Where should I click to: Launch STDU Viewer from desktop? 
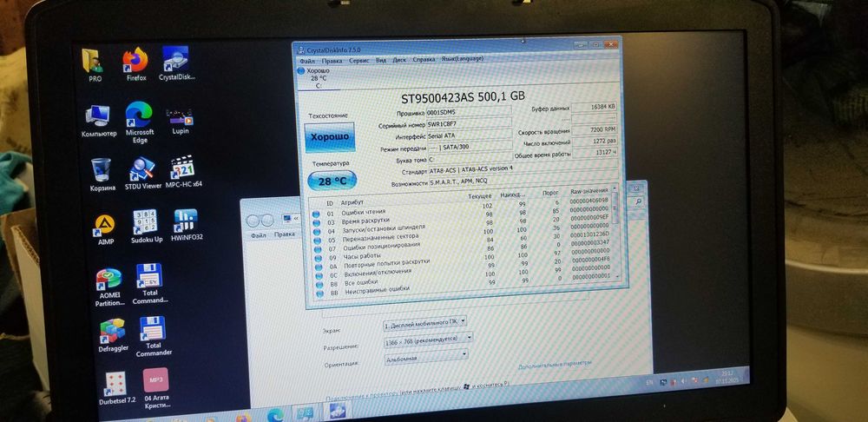click(143, 174)
